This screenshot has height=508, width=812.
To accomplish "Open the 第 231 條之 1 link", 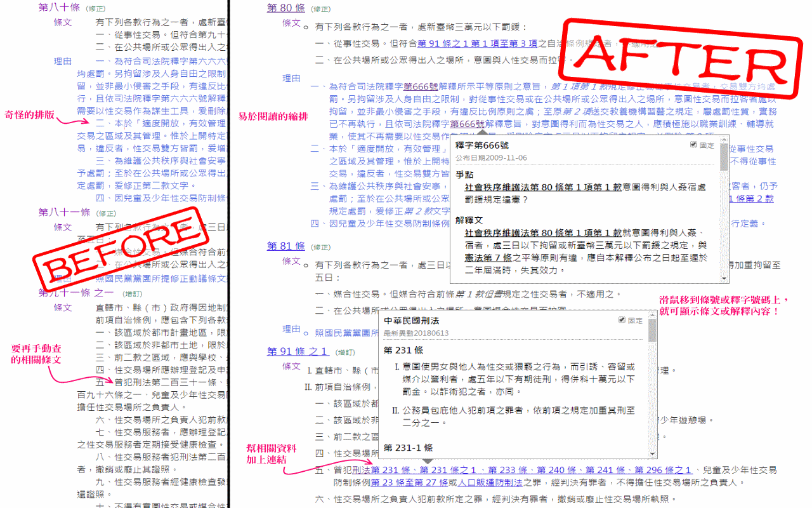I will pyautogui.click(x=448, y=470).
